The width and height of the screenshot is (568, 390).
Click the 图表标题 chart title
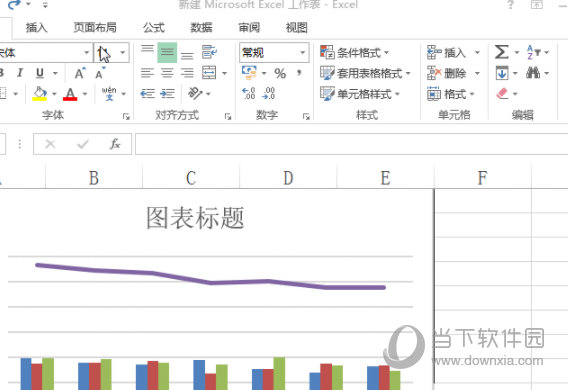195,218
